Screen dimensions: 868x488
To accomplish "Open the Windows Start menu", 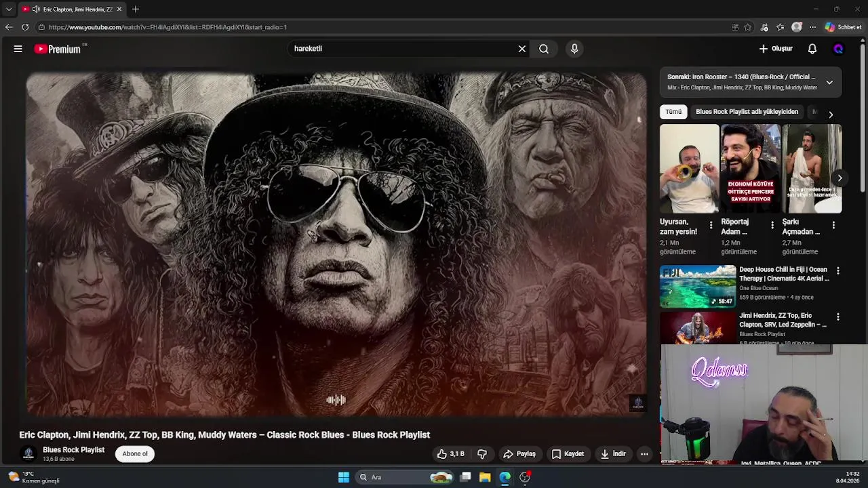I will point(344,477).
